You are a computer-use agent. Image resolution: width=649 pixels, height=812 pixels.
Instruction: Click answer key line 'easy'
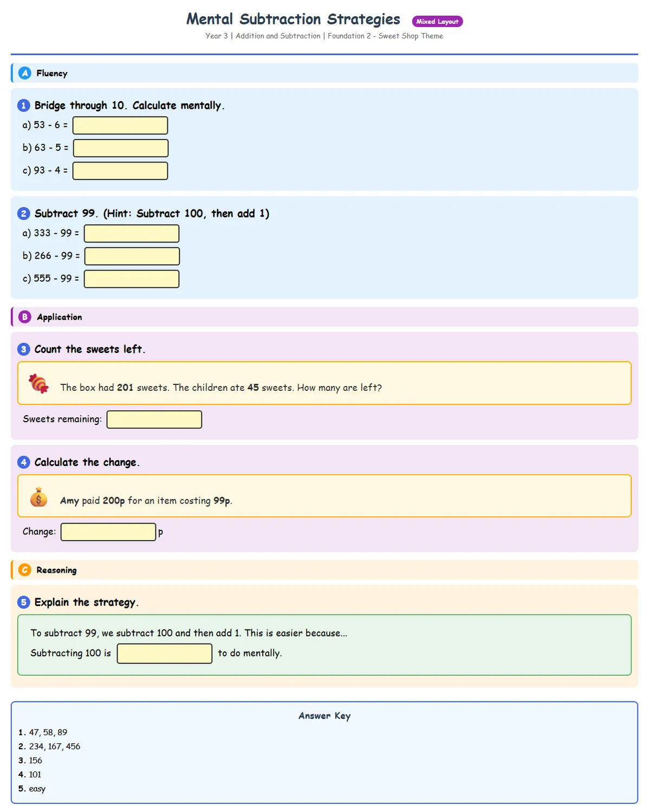click(x=37, y=789)
